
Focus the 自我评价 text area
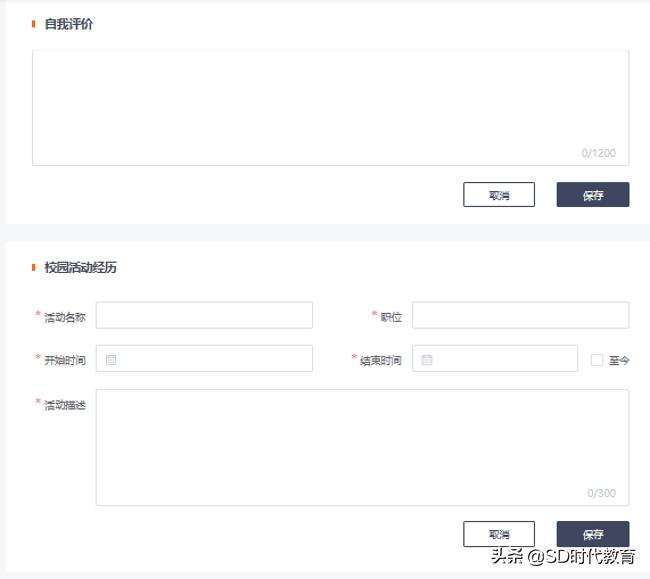[x=330, y=107]
